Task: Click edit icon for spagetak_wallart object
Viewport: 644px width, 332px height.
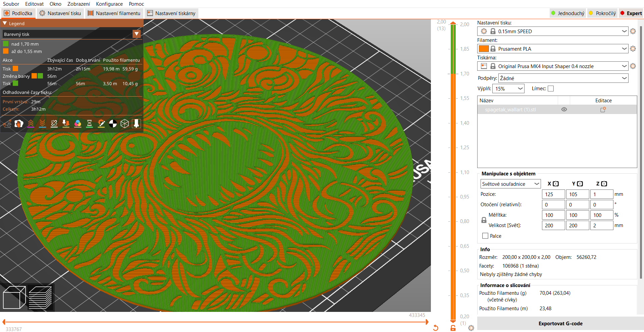Action: click(603, 110)
